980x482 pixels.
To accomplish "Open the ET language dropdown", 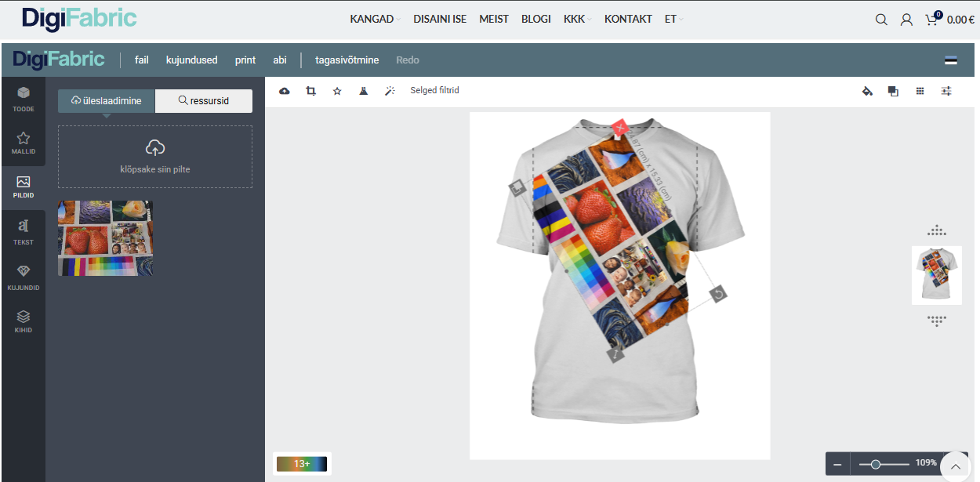I will (x=673, y=19).
